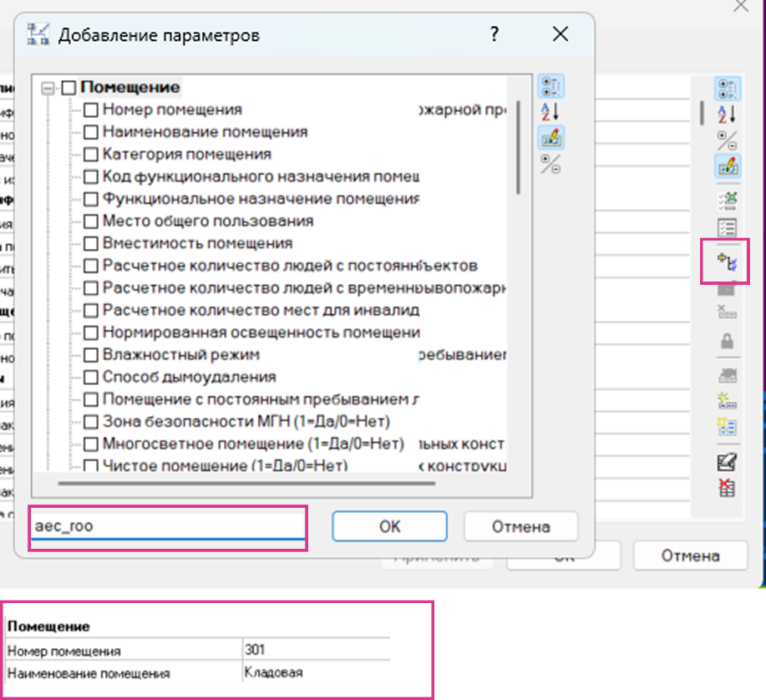The width and height of the screenshot is (766, 700).
Task: Click the grey padlock icon
Action: click(727, 341)
